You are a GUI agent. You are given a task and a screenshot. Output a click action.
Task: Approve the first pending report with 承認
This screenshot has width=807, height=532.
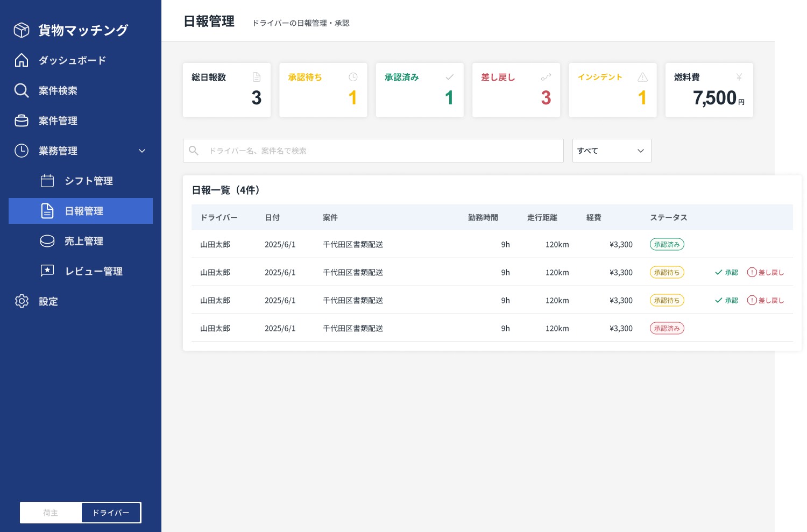pyautogui.click(x=726, y=272)
